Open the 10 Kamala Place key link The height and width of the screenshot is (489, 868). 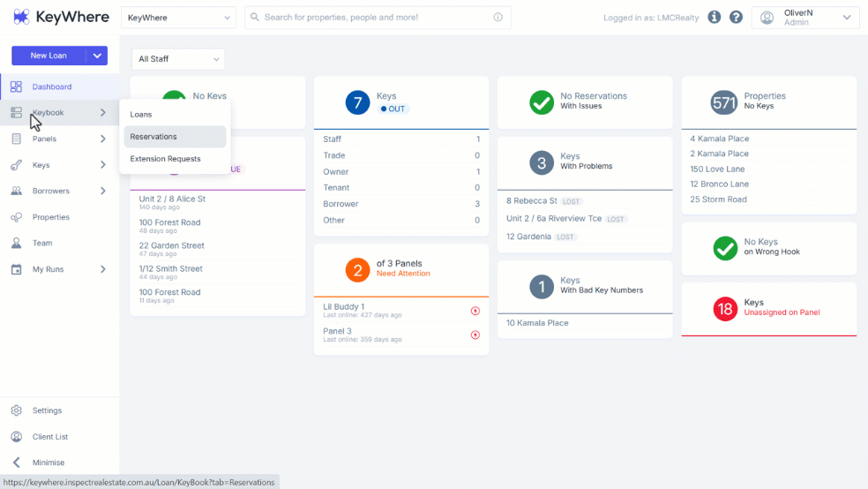[537, 323]
